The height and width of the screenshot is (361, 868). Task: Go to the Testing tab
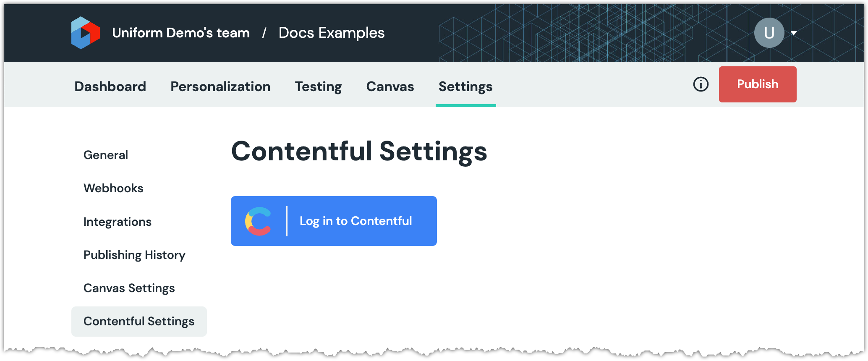click(318, 86)
